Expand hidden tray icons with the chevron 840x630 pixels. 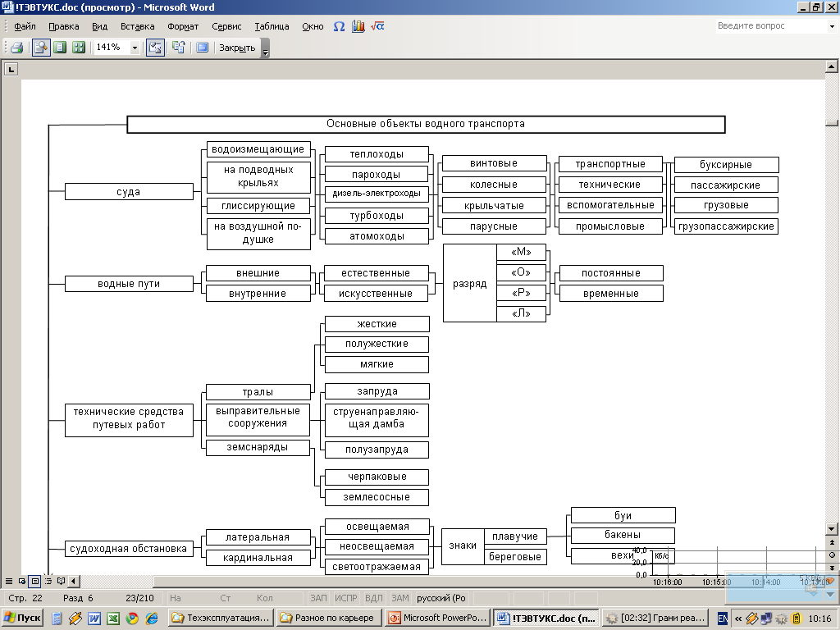tap(738, 619)
